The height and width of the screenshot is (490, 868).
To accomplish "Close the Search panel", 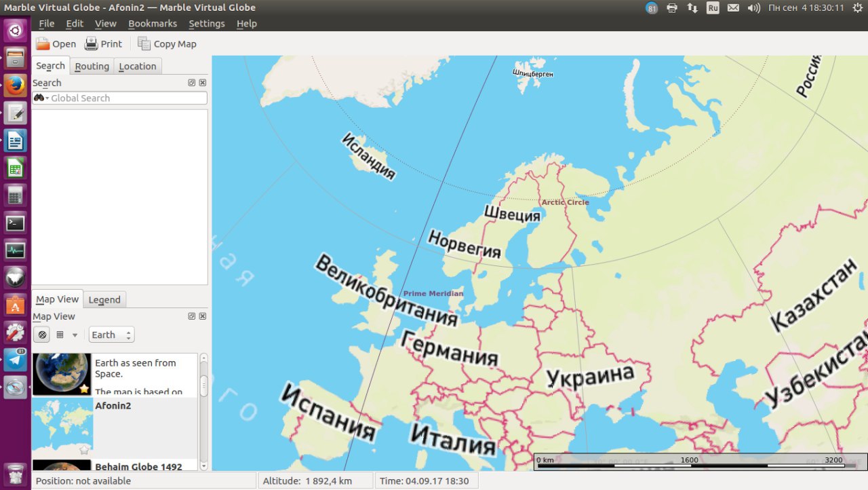I will (x=203, y=83).
